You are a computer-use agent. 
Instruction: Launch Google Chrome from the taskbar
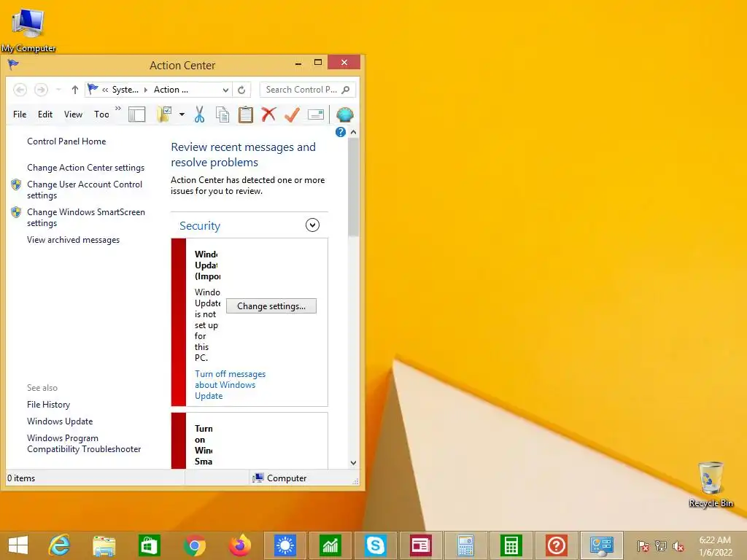coord(194,545)
